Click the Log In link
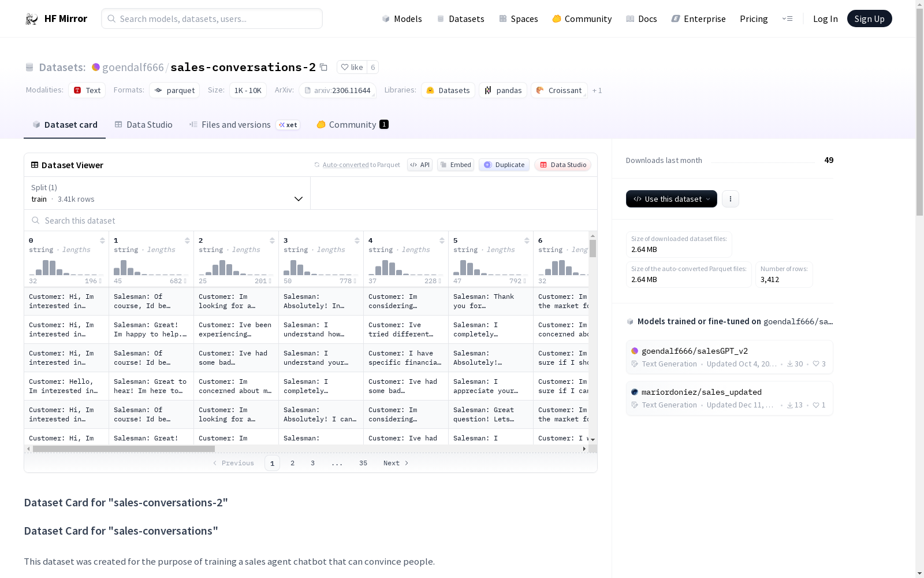This screenshot has width=924, height=578. (x=825, y=18)
